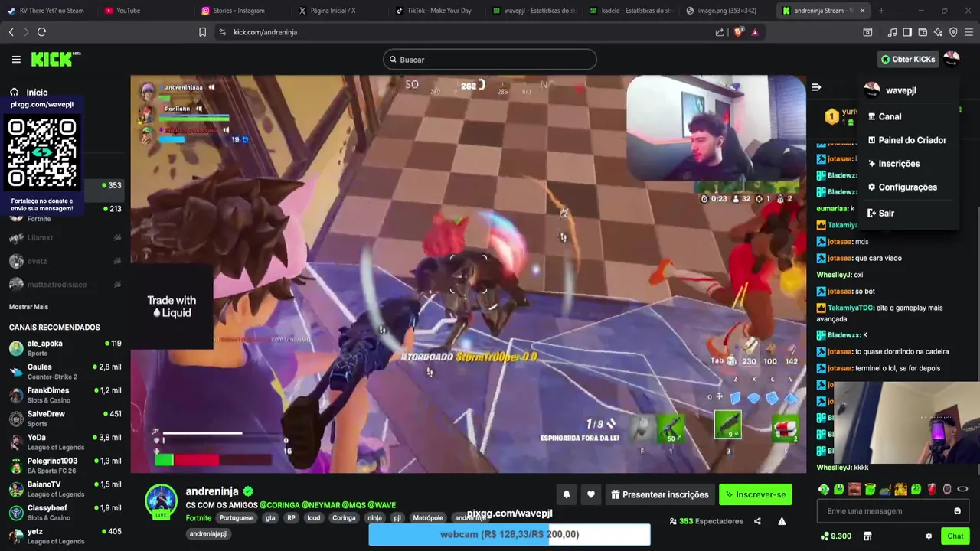
Task: Go back in browser history
Action: click(11, 32)
